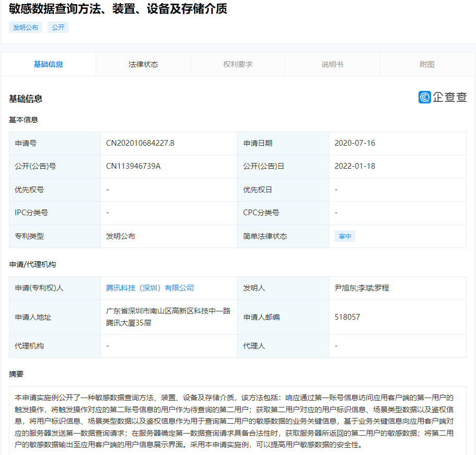The height and width of the screenshot is (455, 476).
Task: Switch to the 法律状态 tab
Action: point(143,64)
